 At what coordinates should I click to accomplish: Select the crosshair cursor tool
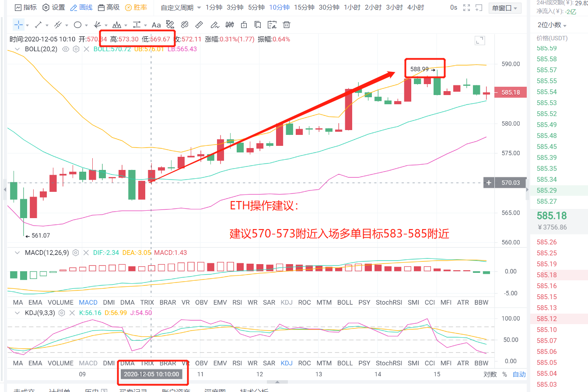pyautogui.click(x=19, y=25)
